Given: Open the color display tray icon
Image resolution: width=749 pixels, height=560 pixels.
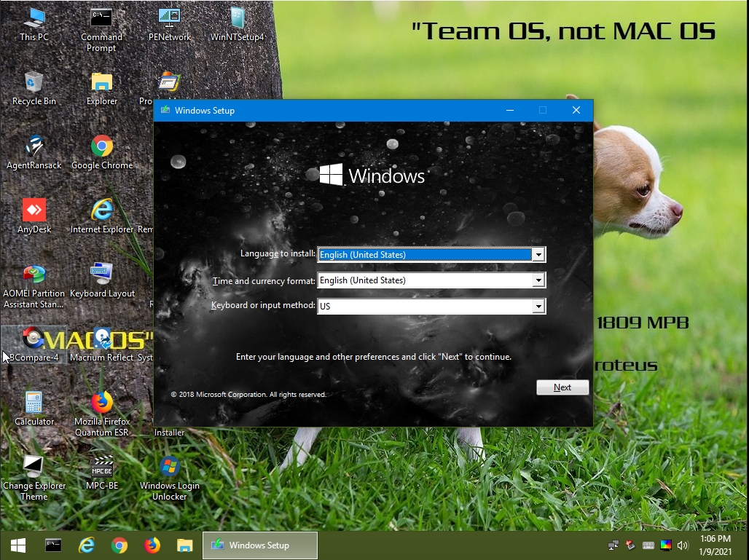Looking at the screenshot, I should [x=665, y=545].
